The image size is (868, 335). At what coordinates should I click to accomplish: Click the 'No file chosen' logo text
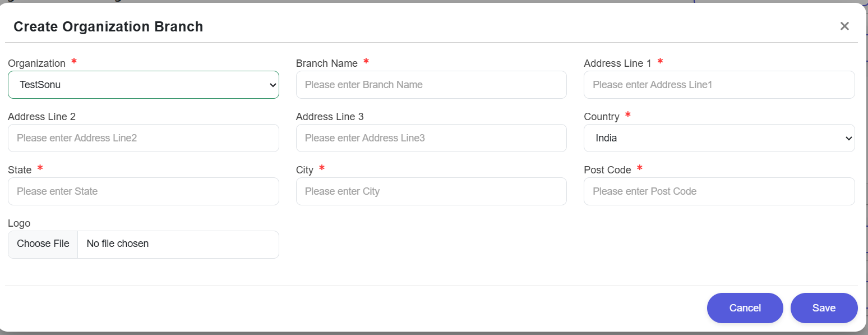(x=118, y=244)
